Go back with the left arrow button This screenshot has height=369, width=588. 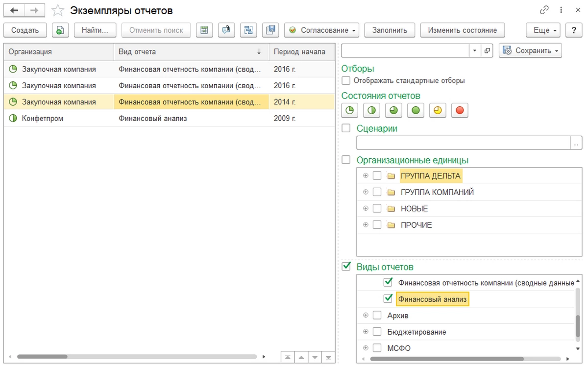click(x=14, y=10)
